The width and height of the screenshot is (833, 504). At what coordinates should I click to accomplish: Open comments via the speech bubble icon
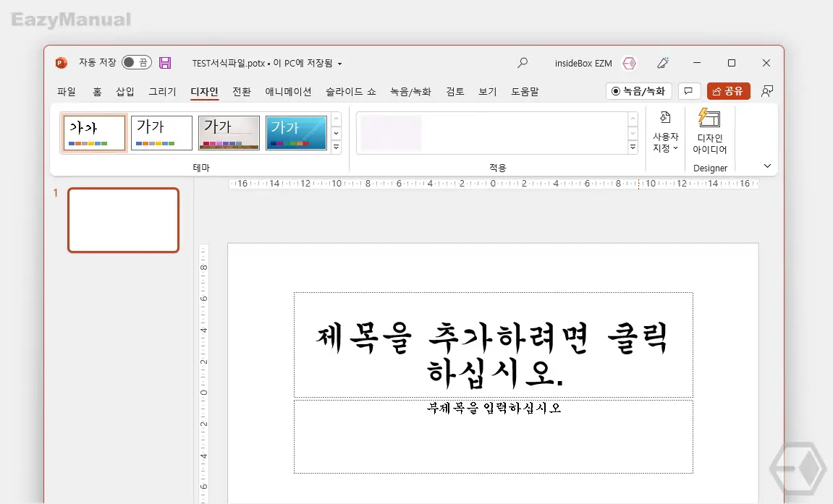point(688,91)
